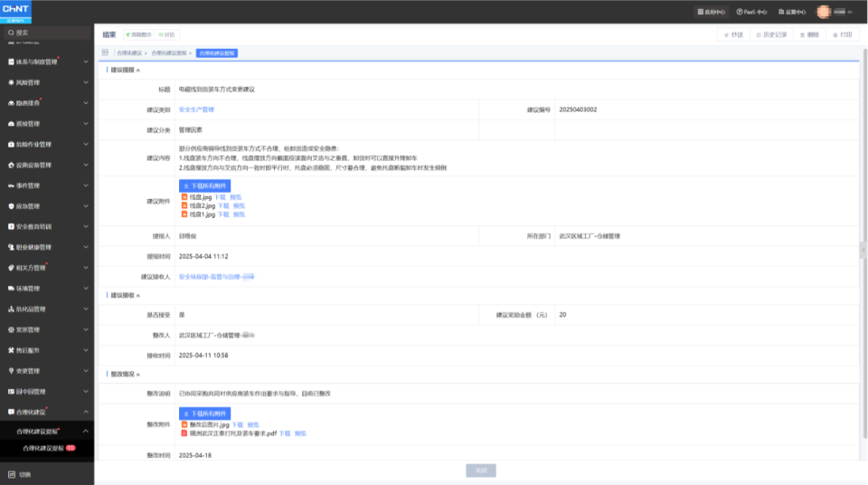Click PDF icon for 装车要求.pdf attachment

pos(184,433)
